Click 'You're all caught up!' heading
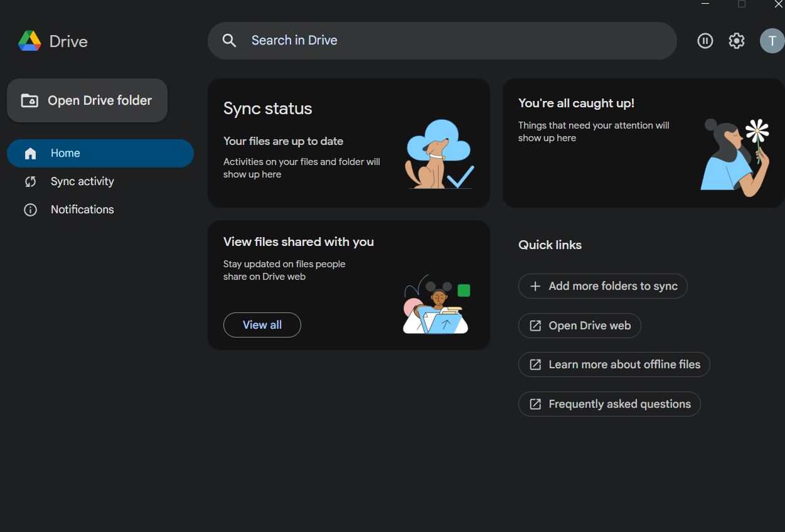Viewport: 785px width, 532px height. [576, 104]
